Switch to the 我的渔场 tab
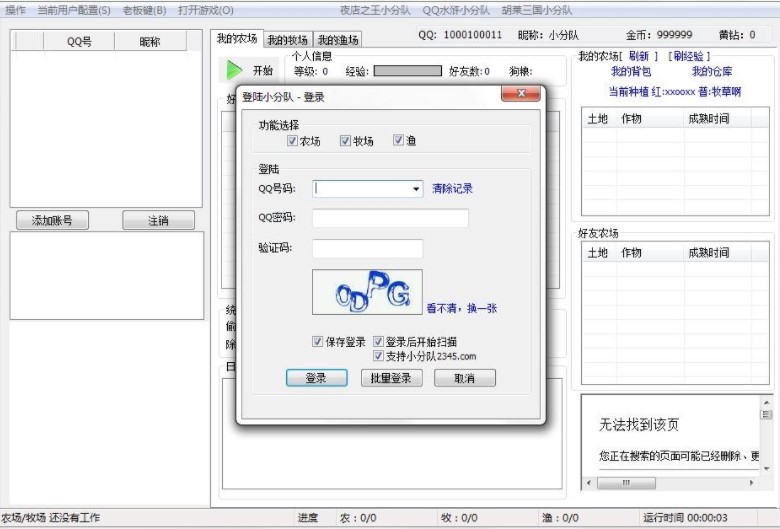The width and height of the screenshot is (780, 529). click(x=338, y=40)
